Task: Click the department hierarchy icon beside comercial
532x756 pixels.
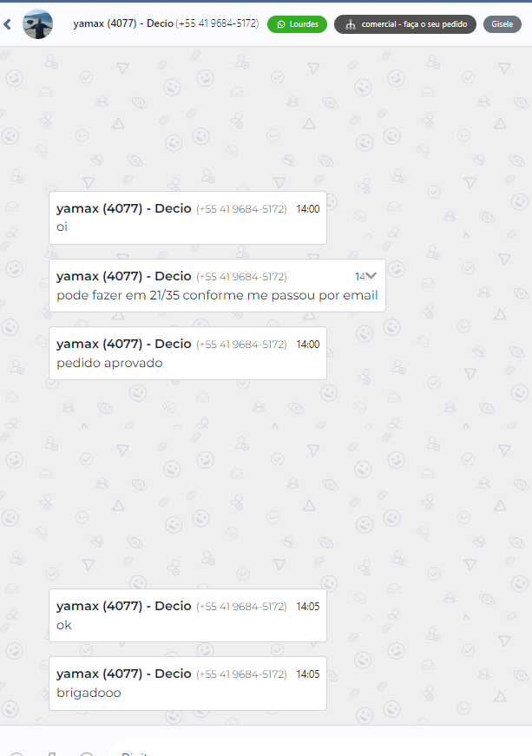Action: 351,24
